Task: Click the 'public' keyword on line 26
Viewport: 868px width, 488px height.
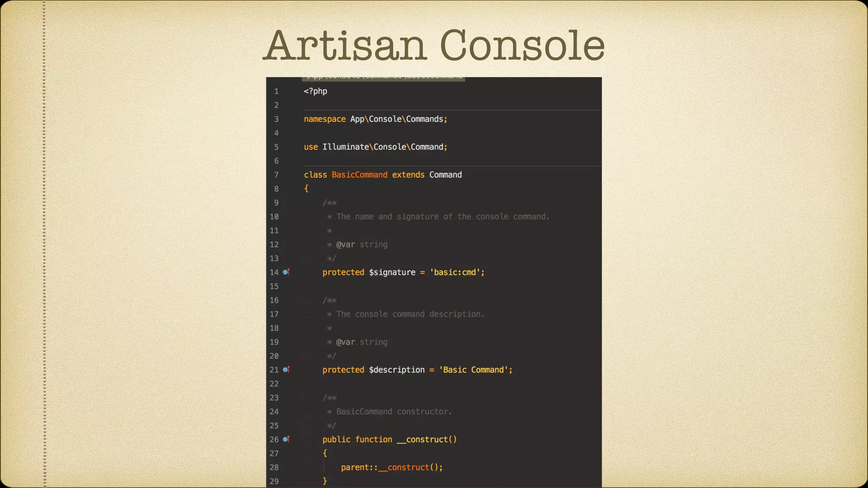Action: (x=337, y=439)
